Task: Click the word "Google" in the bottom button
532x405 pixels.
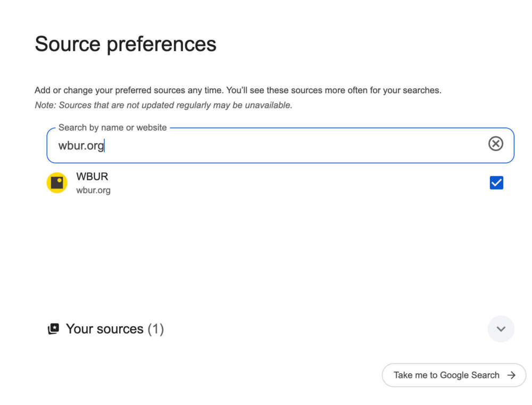Action: pos(454,375)
